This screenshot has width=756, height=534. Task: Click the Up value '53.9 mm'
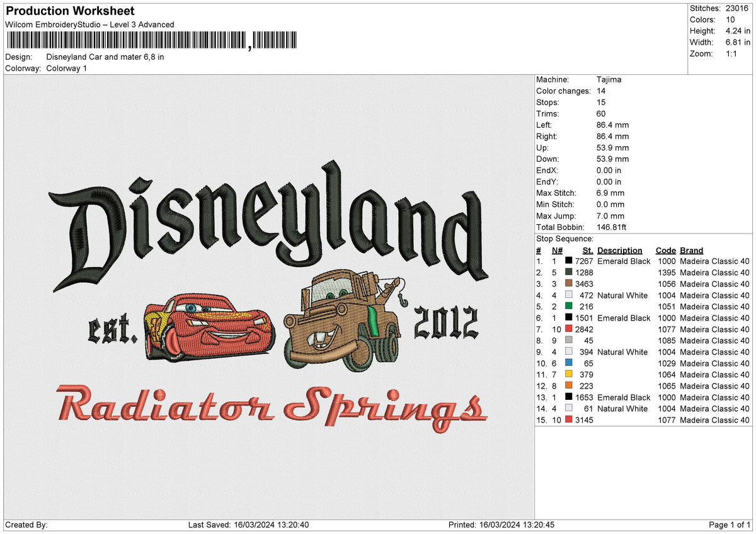[612, 147]
